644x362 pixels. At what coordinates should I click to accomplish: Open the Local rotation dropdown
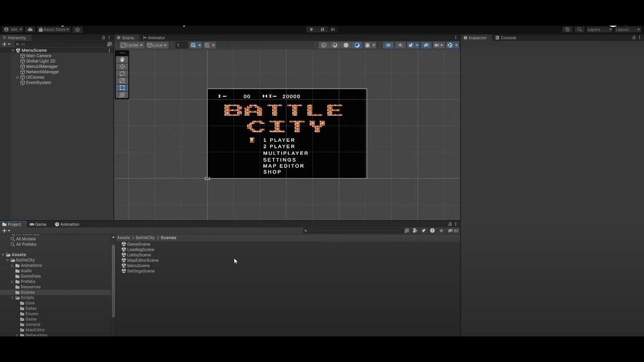coord(157,45)
